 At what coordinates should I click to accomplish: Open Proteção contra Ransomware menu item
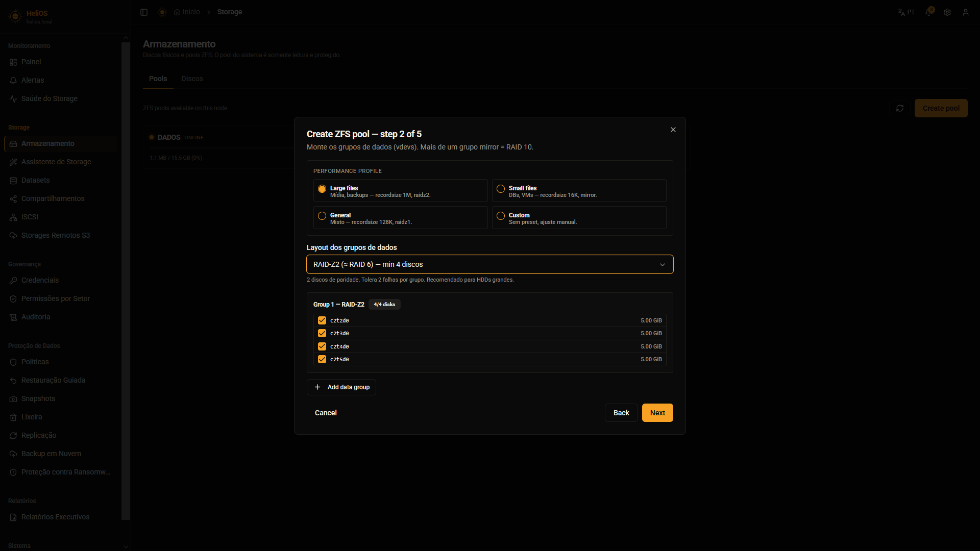coord(60,472)
